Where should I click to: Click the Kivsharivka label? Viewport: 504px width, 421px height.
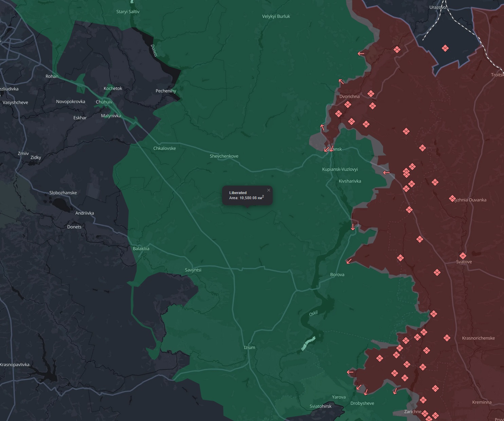click(x=350, y=181)
